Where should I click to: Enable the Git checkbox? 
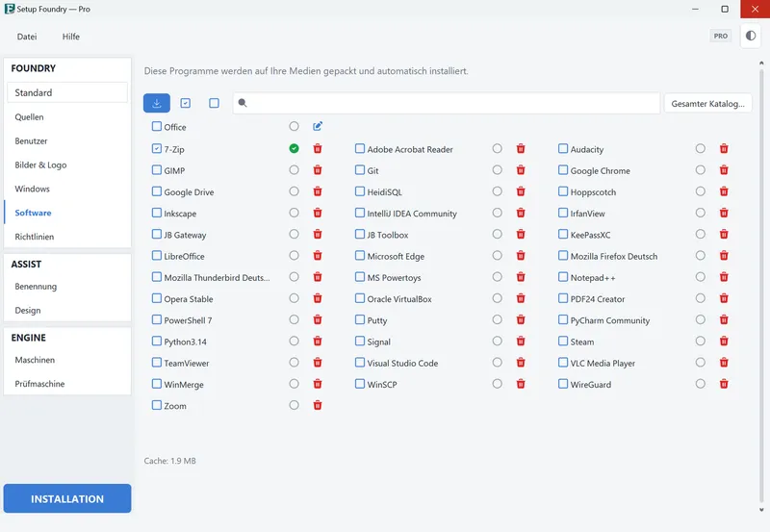360,170
